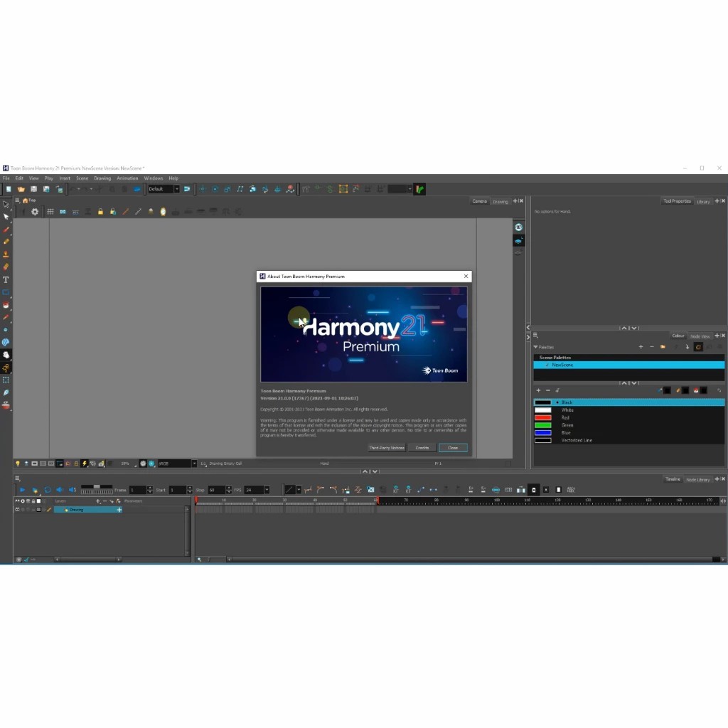
Task: Open the easing line type dropdown in Timeline toolbar
Action: (x=299, y=490)
